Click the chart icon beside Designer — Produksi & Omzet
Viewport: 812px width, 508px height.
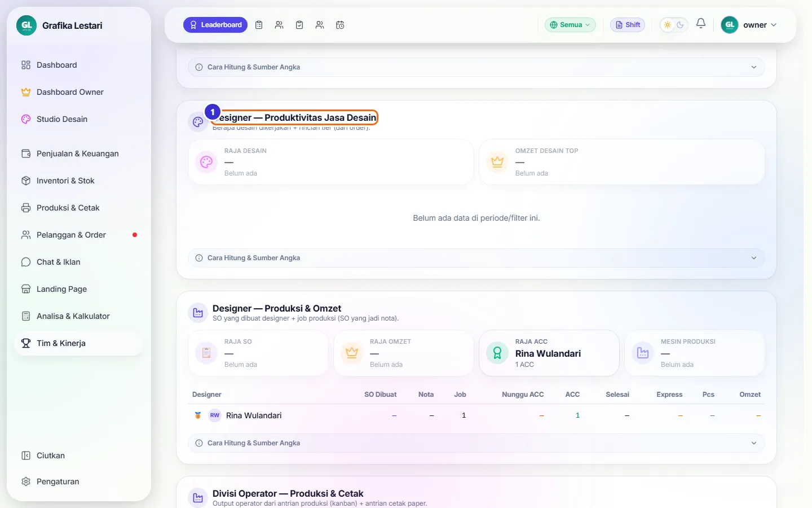[x=198, y=313]
